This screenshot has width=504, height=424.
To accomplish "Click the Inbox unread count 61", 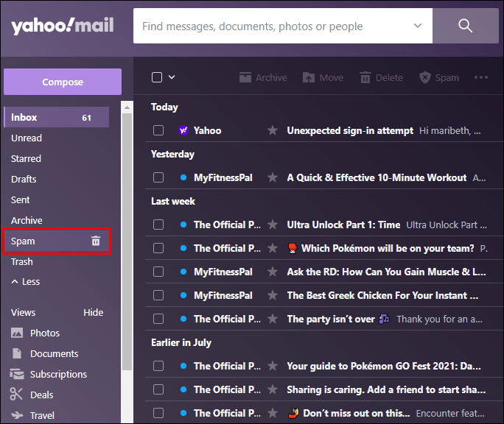I will coord(86,118).
